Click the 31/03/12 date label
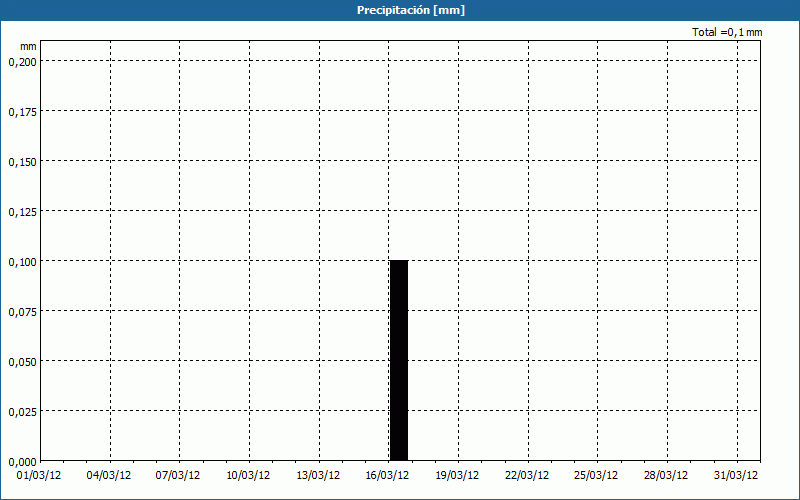 pyautogui.click(x=736, y=475)
